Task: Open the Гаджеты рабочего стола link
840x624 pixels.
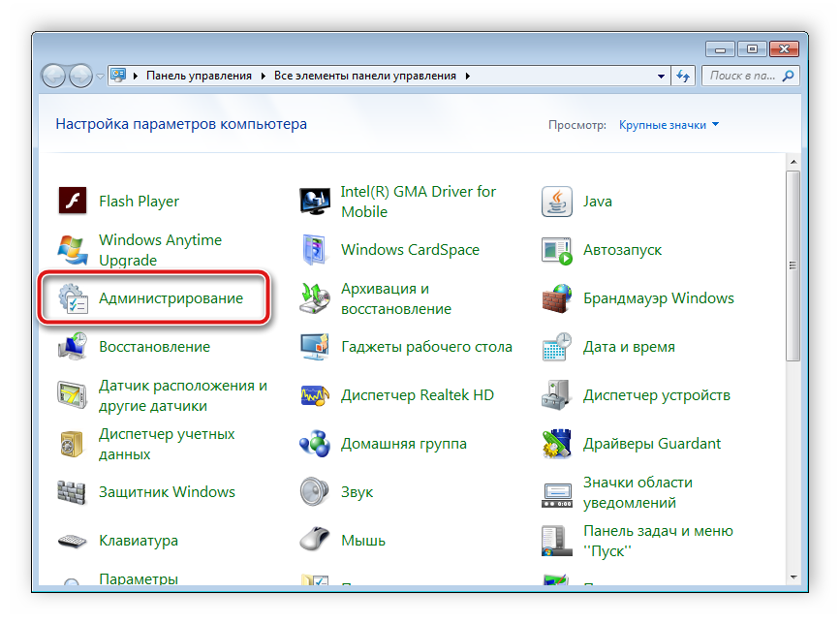Action: [426, 347]
